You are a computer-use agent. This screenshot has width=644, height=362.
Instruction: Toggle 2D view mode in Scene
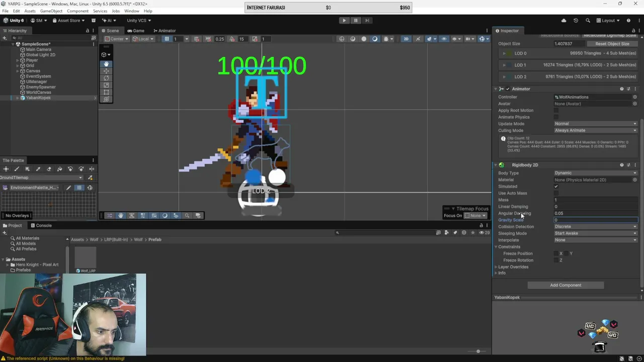click(406, 39)
